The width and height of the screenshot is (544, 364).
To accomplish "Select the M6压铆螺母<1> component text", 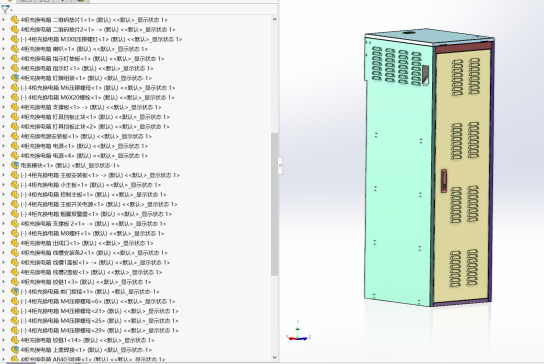I will click(x=98, y=88).
